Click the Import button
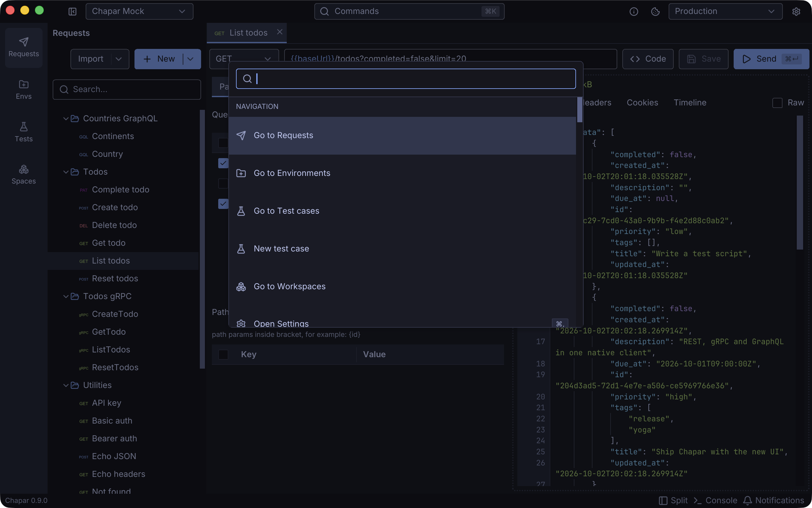 [x=91, y=59]
